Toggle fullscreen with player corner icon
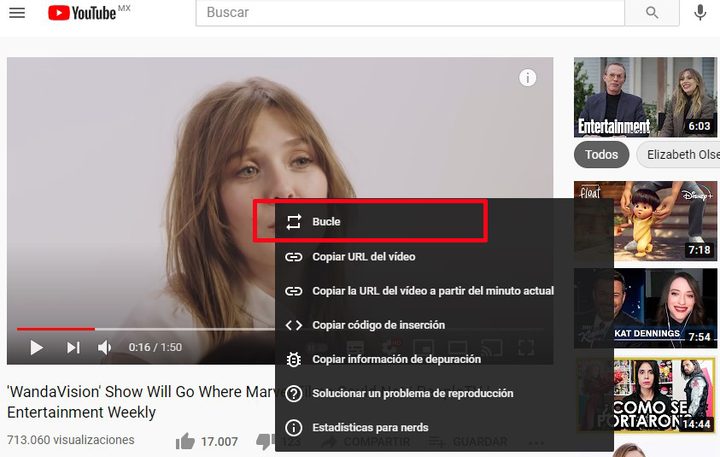This screenshot has width=720, height=457. [526, 348]
